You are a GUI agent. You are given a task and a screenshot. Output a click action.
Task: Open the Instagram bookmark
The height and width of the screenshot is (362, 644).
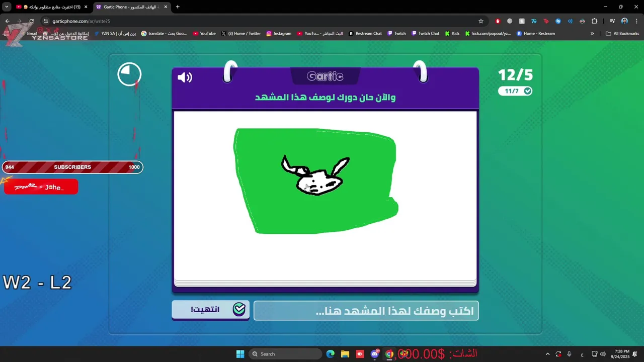(x=279, y=34)
